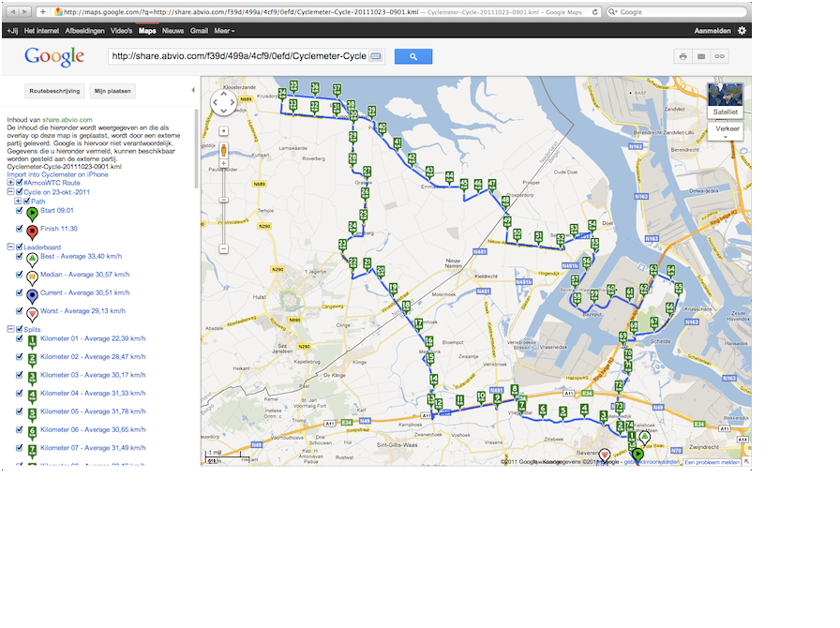Open Gmail in the black bar
Viewport: 840px width, 628px height.
pyautogui.click(x=199, y=31)
